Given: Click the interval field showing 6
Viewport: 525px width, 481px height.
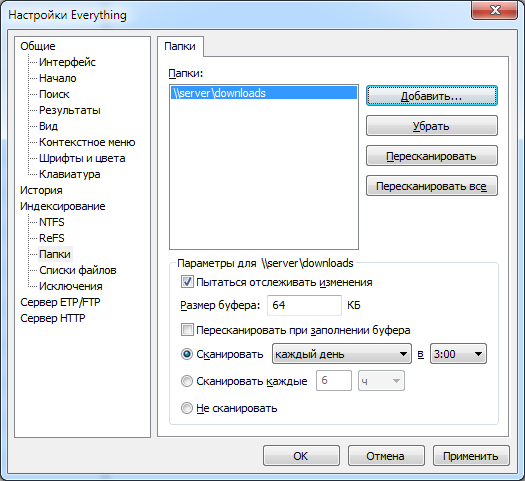Looking at the screenshot, I should point(334,381).
